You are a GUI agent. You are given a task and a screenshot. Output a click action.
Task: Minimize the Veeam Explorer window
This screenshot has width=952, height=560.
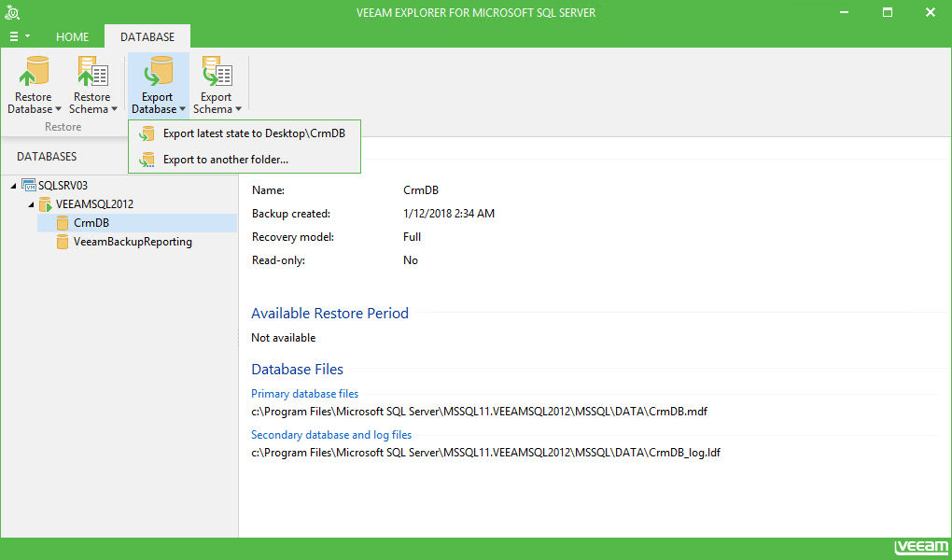point(846,12)
